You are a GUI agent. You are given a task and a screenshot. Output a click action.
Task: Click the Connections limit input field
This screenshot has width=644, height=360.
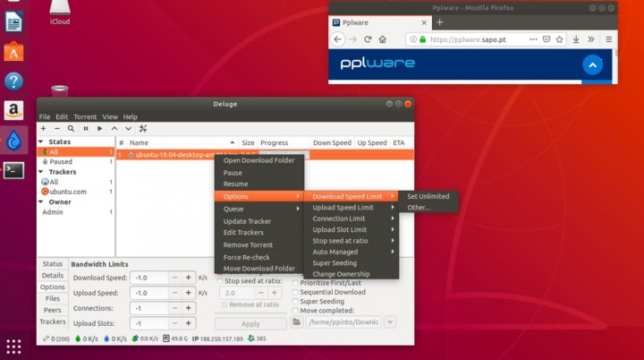coord(149,308)
